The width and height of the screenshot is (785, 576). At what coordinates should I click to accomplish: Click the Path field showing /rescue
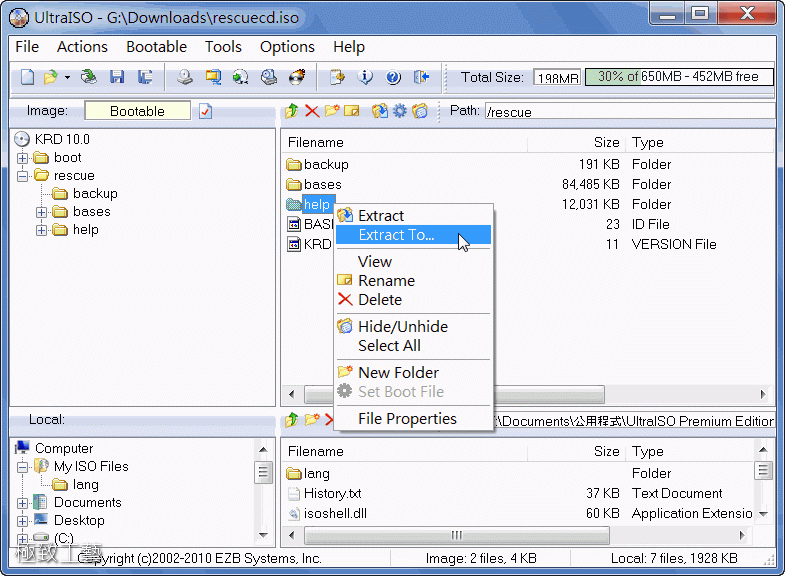pos(630,111)
